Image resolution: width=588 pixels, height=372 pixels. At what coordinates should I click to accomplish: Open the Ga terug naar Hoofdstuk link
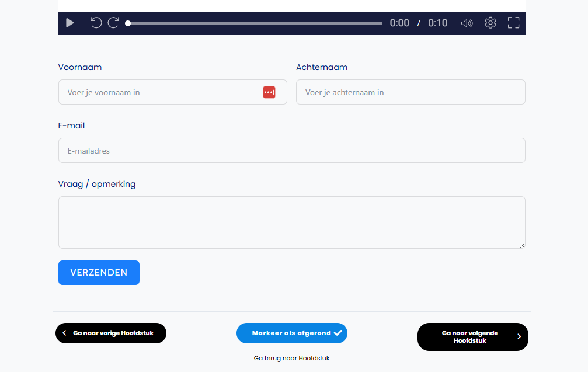click(291, 358)
